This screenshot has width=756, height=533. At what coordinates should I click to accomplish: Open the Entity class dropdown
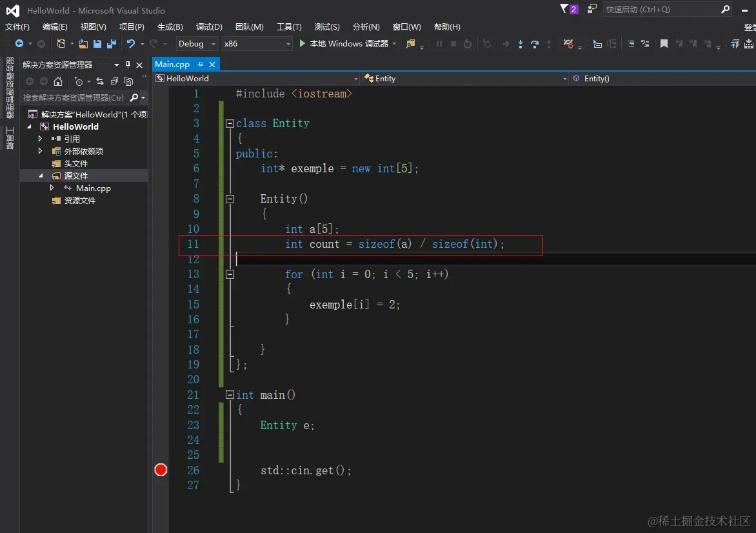tap(466, 79)
